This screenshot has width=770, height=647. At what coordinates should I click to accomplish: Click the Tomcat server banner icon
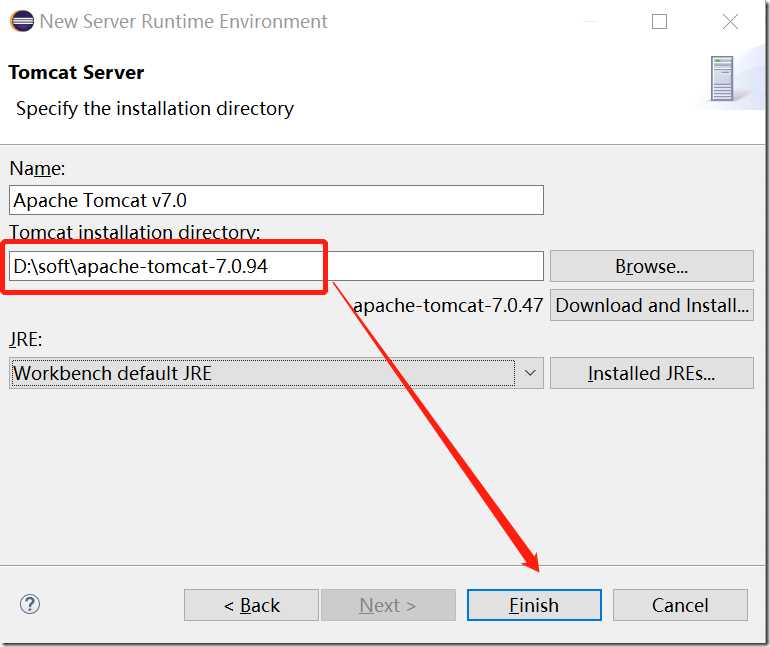click(722, 79)
